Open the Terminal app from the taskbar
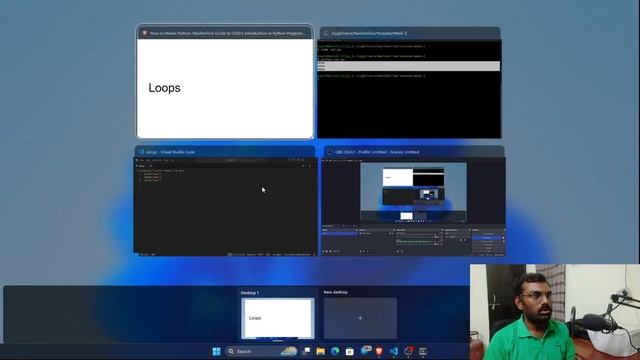The image size is (640, 360). [423, 351]
